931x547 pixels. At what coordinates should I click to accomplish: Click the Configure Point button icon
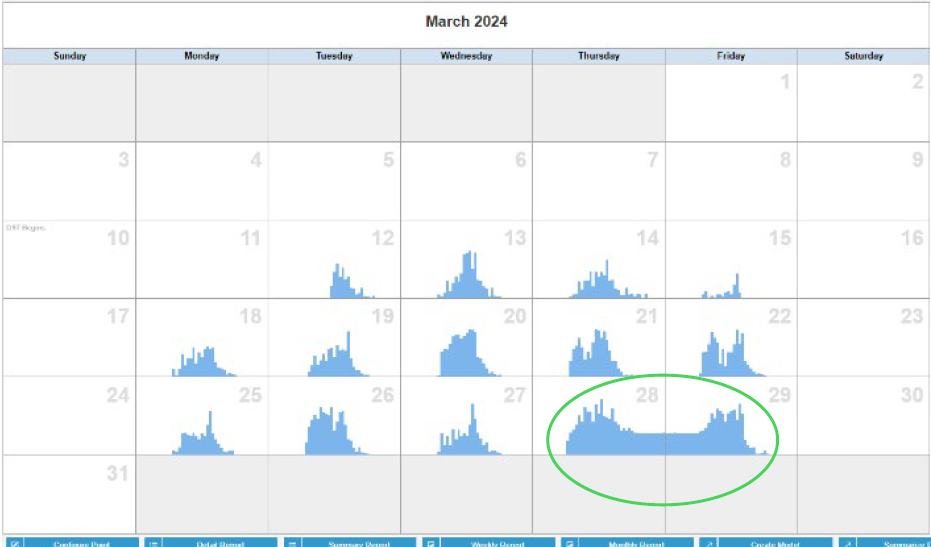pyautogui.click(x=14, y=542)
